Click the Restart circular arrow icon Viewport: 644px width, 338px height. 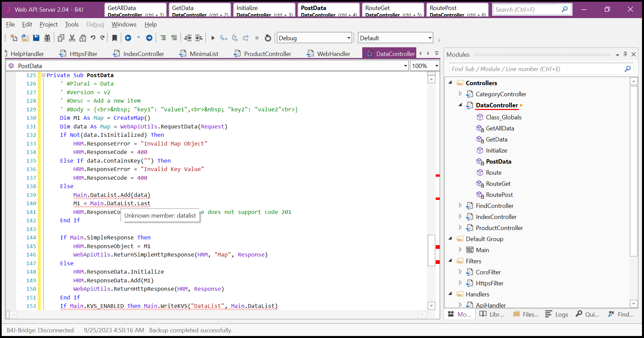click(x=268, y=38)
